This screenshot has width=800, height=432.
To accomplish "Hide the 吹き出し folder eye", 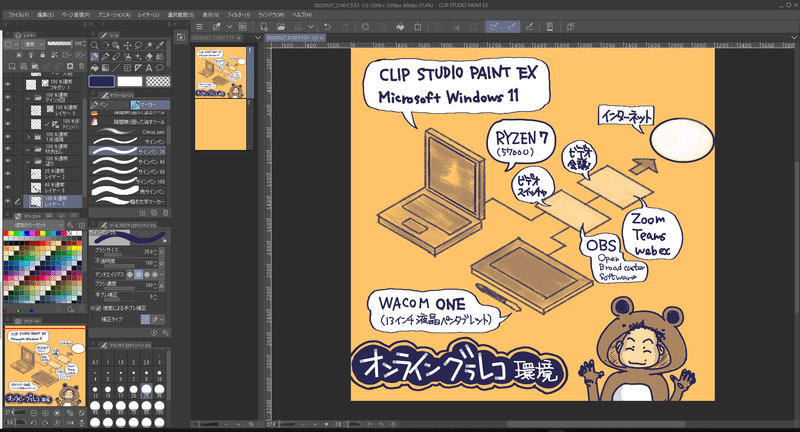I will coord(8,149).
